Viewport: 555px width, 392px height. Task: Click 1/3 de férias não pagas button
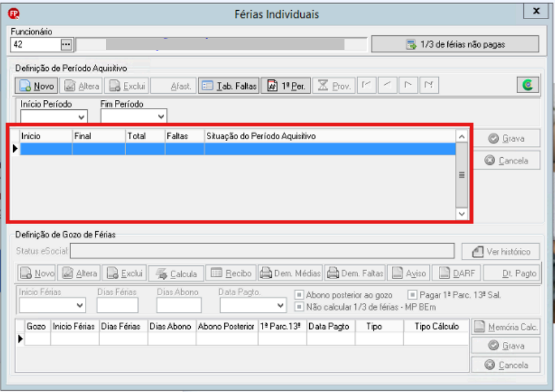(455, 44)
